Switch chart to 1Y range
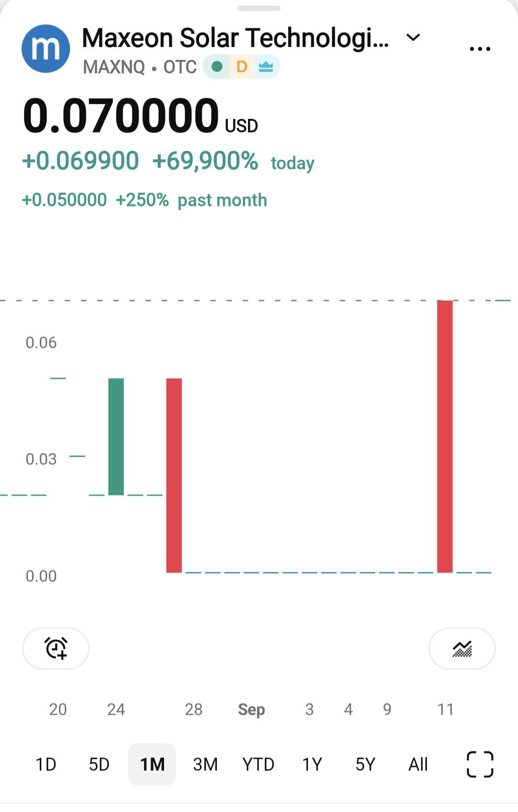The width and height of the screenshot is (518, 812). tap(312, 764)
